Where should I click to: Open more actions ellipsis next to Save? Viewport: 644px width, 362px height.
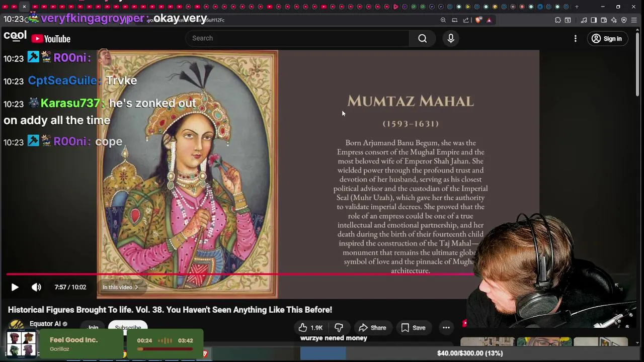446,328
